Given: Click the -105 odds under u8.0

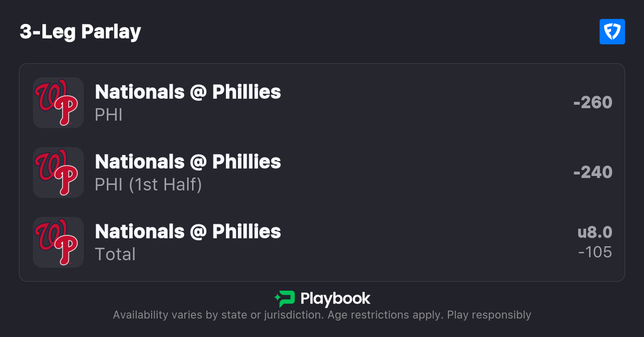Looking at the screenshot, I should 595,252.
